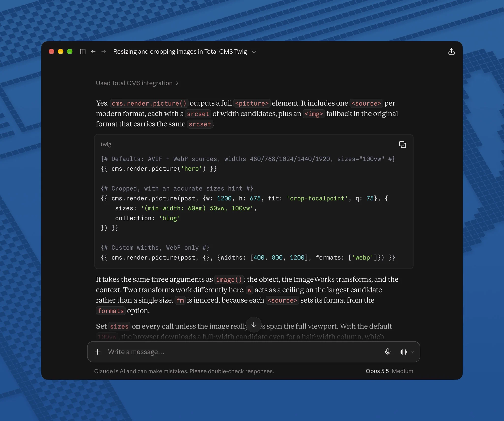The image size is (504, 421).
Task: Close the window with the red button
Action: 51,51
